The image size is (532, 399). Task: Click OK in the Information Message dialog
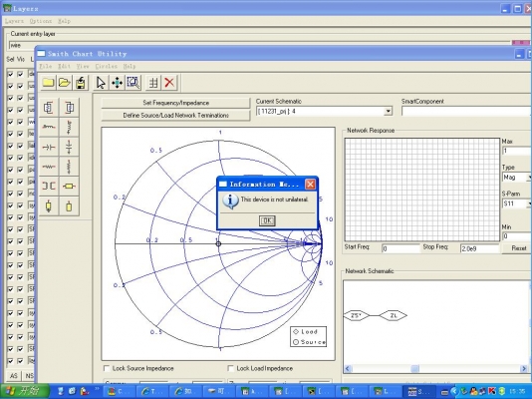pos(267,220)
